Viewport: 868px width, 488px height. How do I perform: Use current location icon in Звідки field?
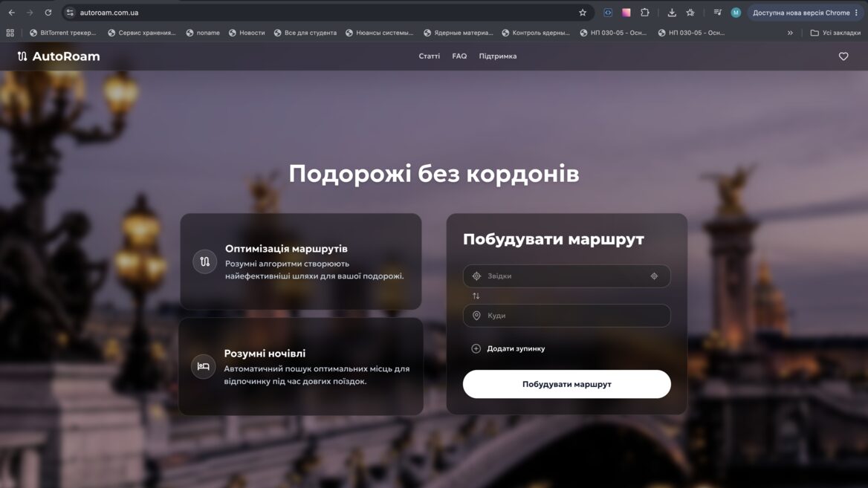[654, 276]
